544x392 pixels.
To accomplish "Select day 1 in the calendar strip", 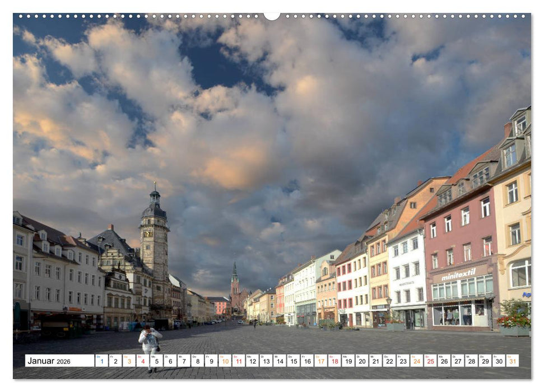I will (x=101, y=361).
